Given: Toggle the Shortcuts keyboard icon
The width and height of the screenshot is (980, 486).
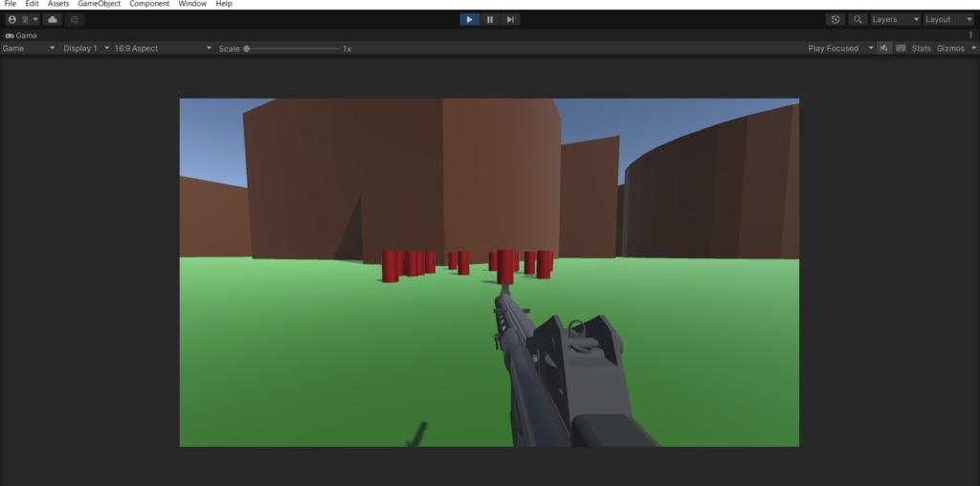Looking at the screenshot, I should click(x=901, y=48).
